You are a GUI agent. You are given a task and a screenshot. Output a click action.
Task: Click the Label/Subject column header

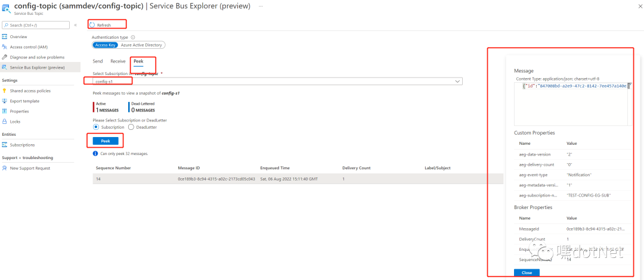coord(438,168)
